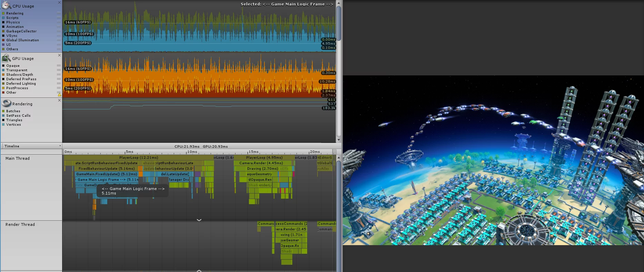Collapse Main Thread track with bottom chevron
The width and height of the screenshot is (644, 272).
coord(199,220)
